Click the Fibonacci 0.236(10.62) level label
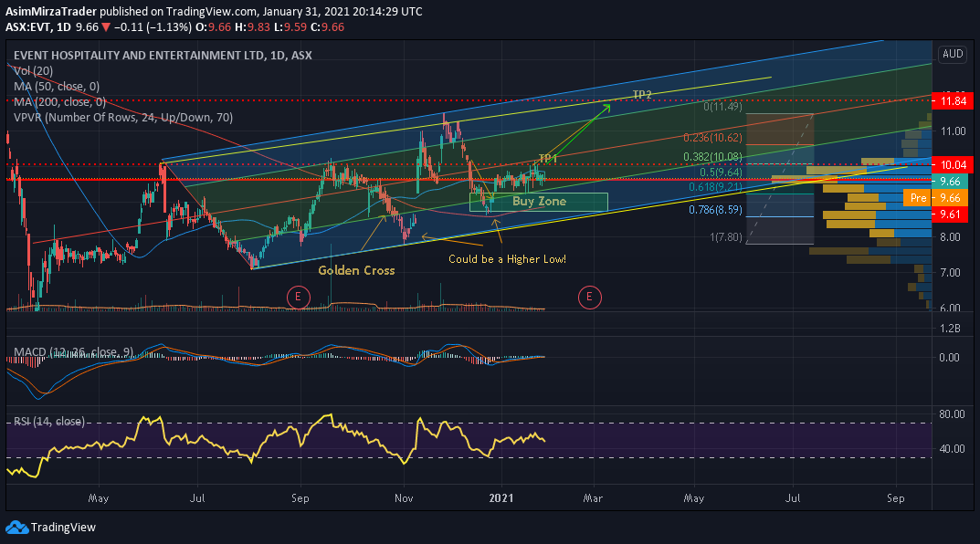The width and height of the screenshot is (980, 544). click(x=712, y=138)
